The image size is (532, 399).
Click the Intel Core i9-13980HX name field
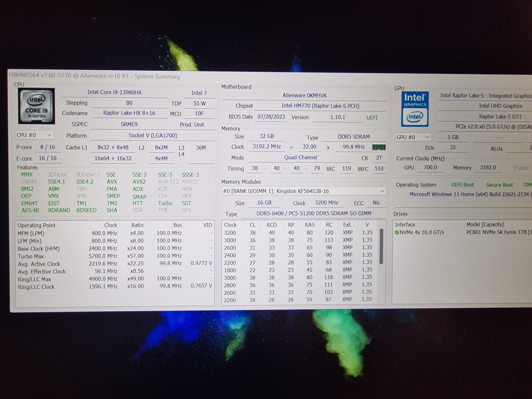pos(115,92)
